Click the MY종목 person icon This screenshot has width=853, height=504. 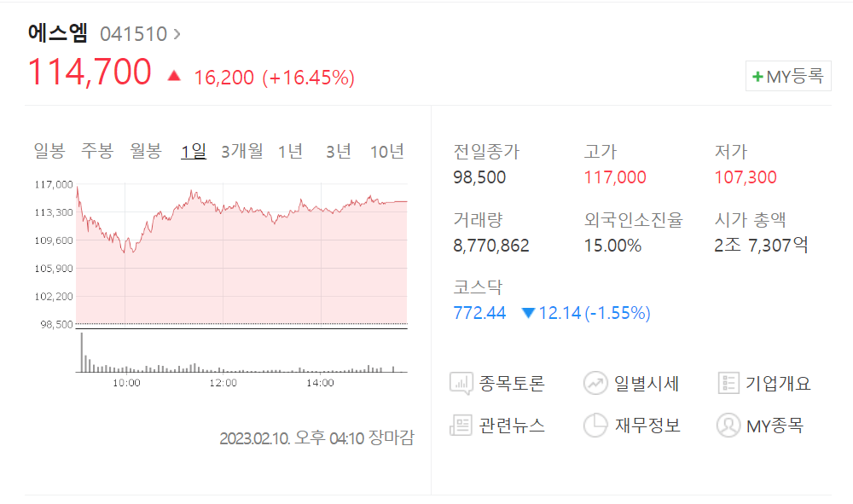(x=728, y=425)
